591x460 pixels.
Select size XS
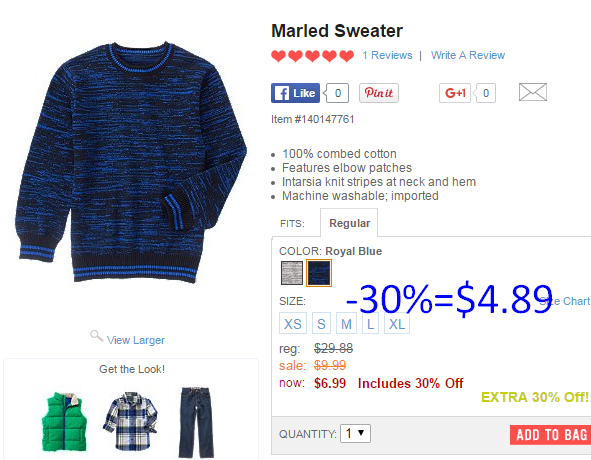(x=292, y=324)
